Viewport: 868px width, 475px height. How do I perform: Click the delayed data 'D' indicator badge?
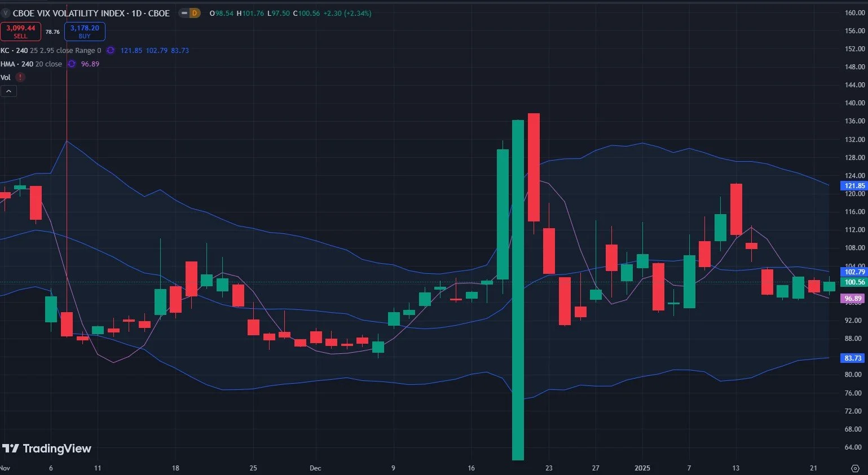pyautogui.click(x=195, y=13)
